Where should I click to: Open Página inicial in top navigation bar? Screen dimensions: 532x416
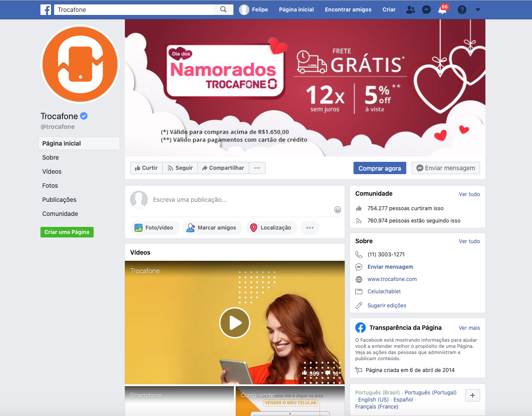pos(296,9)
